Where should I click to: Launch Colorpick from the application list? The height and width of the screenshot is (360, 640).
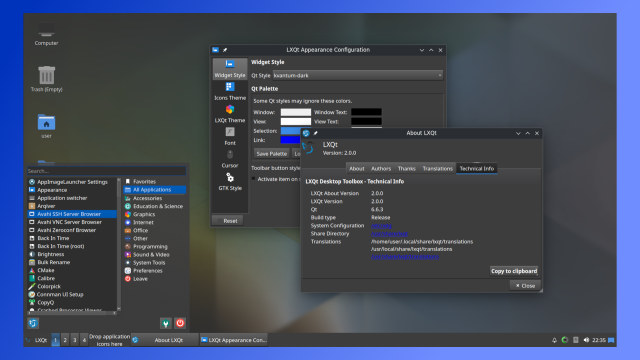pyautogui.click(x=72, y=287)
